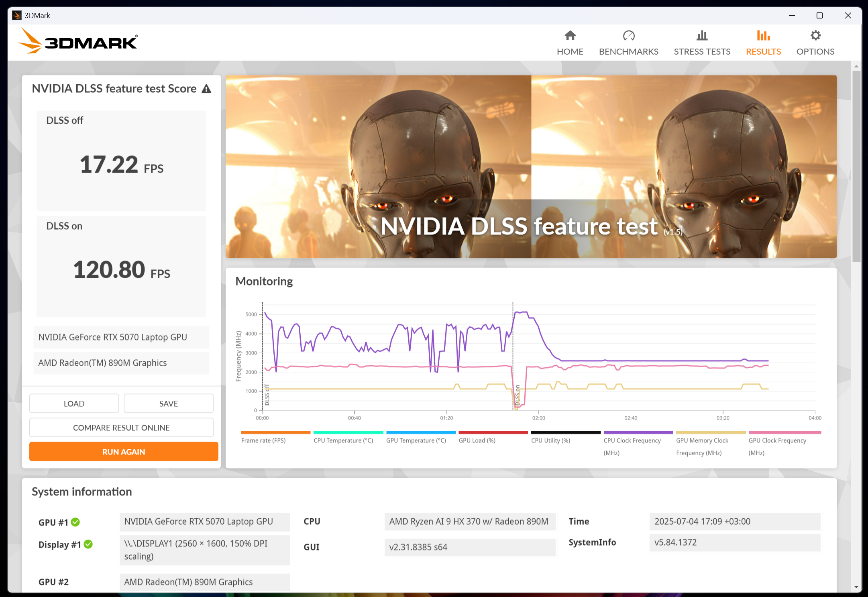Click the GPU #1 value in System information
The width and height of the screenshot is (868, 597).
pos(205,522)
